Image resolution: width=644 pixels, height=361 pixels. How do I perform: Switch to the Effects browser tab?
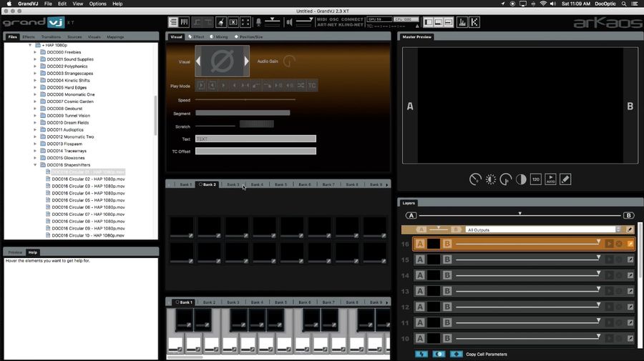tap(29, 37)
